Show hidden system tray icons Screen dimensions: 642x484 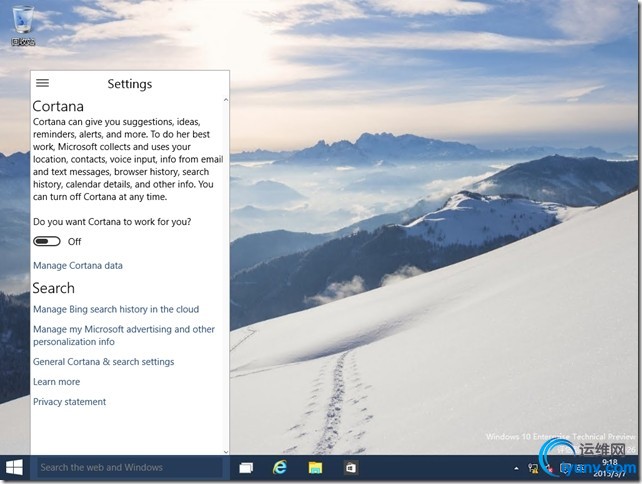[516, 468]
